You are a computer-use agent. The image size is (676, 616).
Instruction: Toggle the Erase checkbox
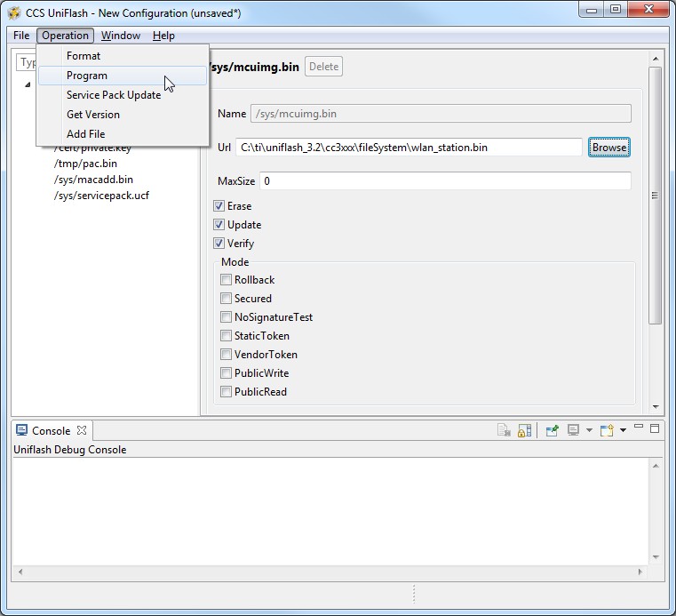pyautogui.click(x=219, y=205)
